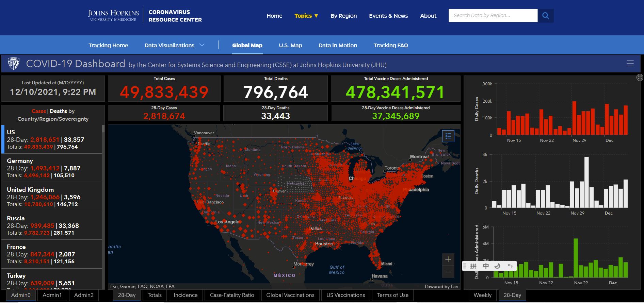Open the Tracking FAQ
The width and height of the screenshot is (644, 303).
(391, 45)
